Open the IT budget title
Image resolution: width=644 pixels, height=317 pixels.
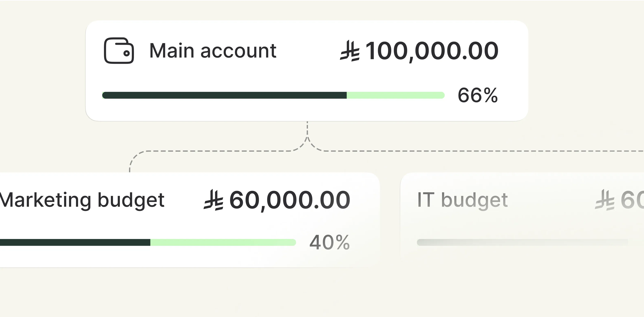pos(462,200)
